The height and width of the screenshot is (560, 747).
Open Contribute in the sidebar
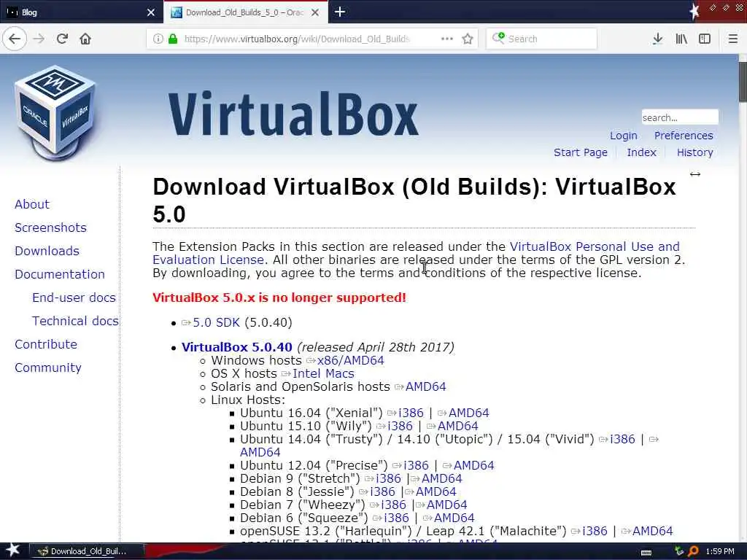pos(46,344)
